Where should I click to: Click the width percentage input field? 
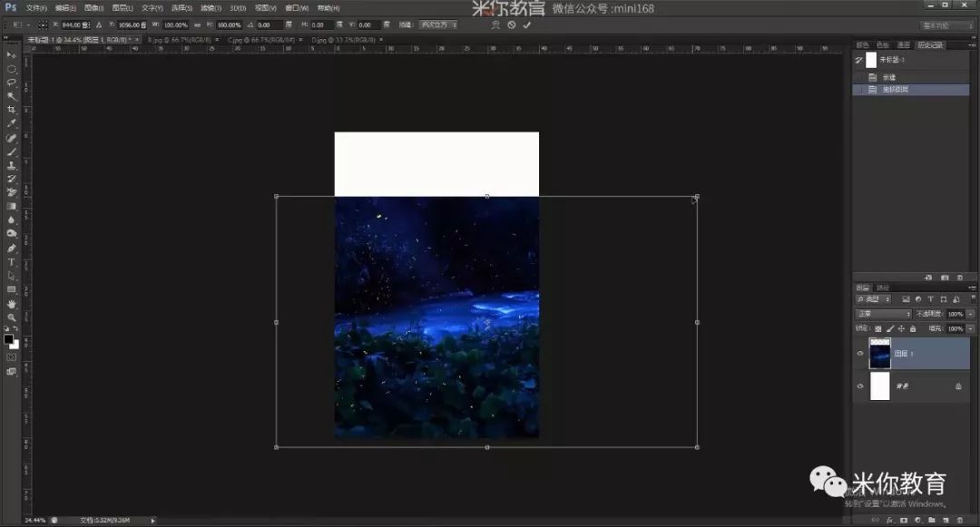[x=176, y=25]
